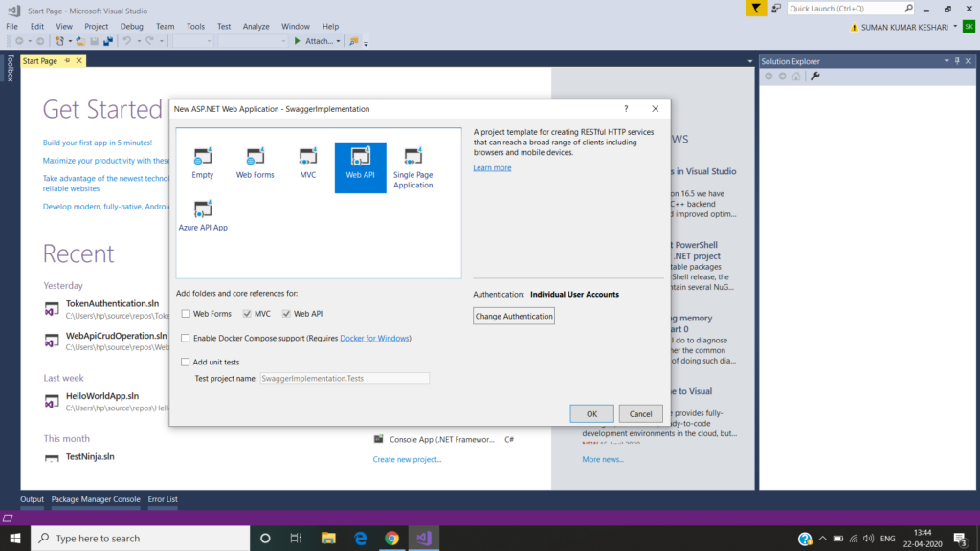Enable the Add unit tests checkbox
The image size is (980, 551).
[185, 362]
